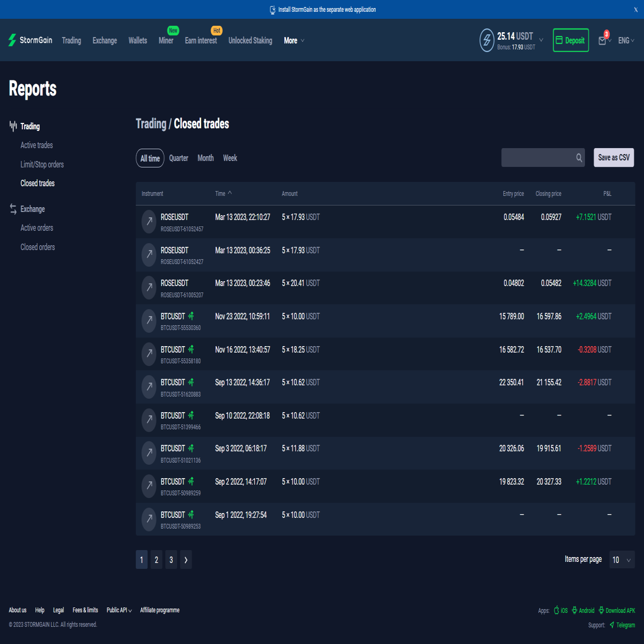644x644 pixels.
Task: Go to page 2
Action: pyautogui.click(x=156, y=560)
